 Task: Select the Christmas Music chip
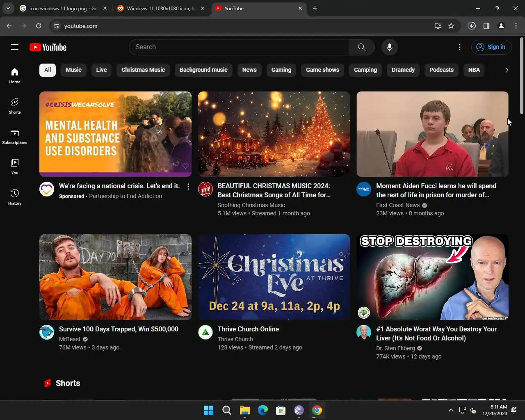(143, 70)
